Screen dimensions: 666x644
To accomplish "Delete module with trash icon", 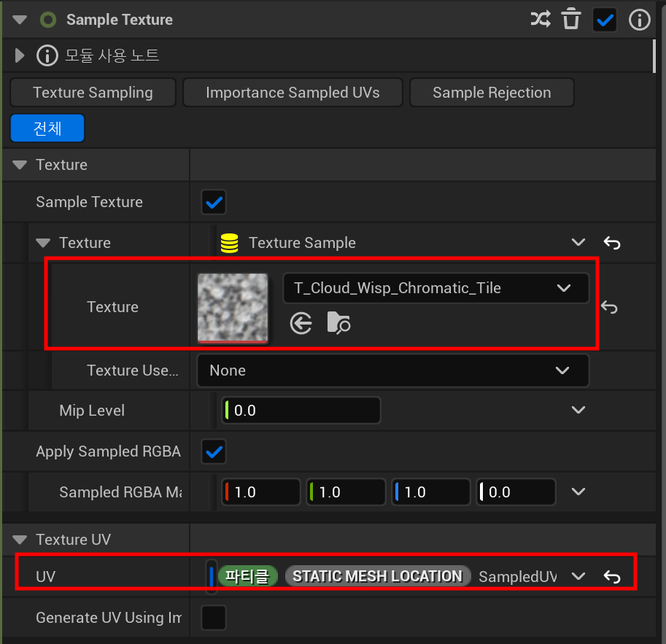I will (x=571, y=19).
